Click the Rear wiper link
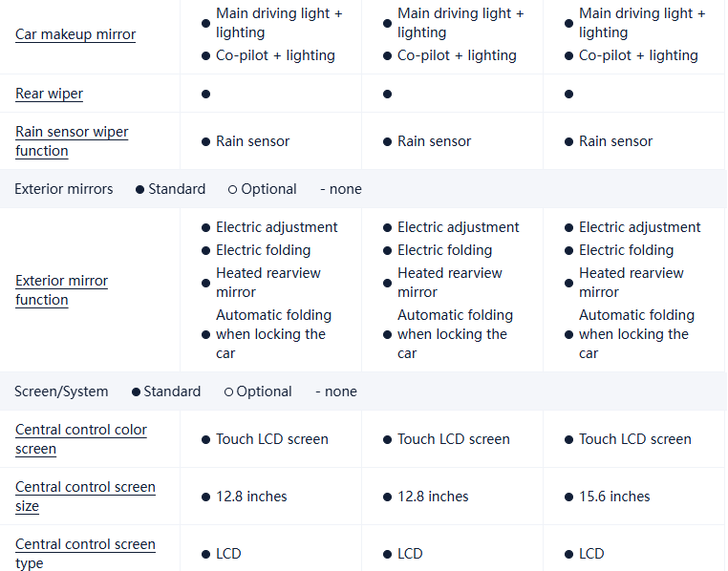This screenshot has height=571, width=728. (49, 94)
